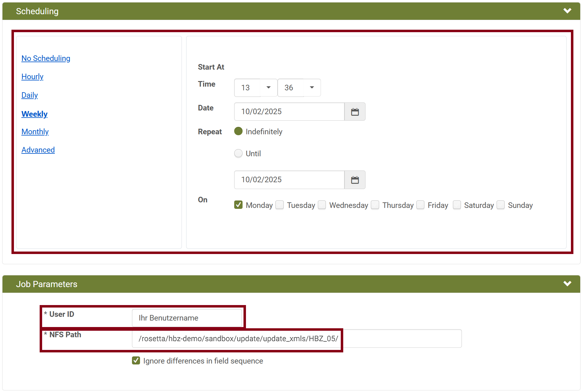The height and width of the screenshot is (392, 583).
Task: Click the Start At date text field
Action: click(x=289, y=112)
